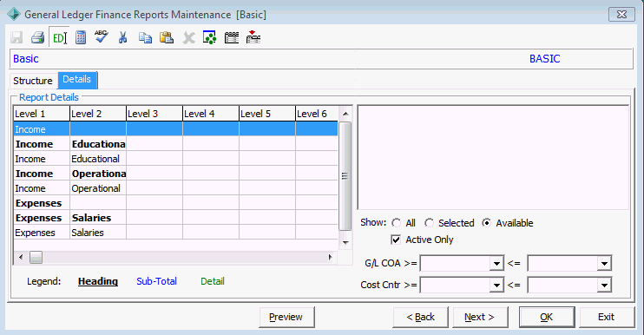
Task: Click the grid scroll down arrow
Action: (x=345, y=242)
